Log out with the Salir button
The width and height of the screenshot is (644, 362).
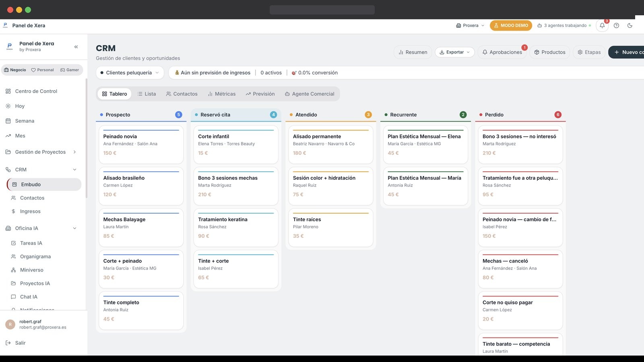point(16,343)
